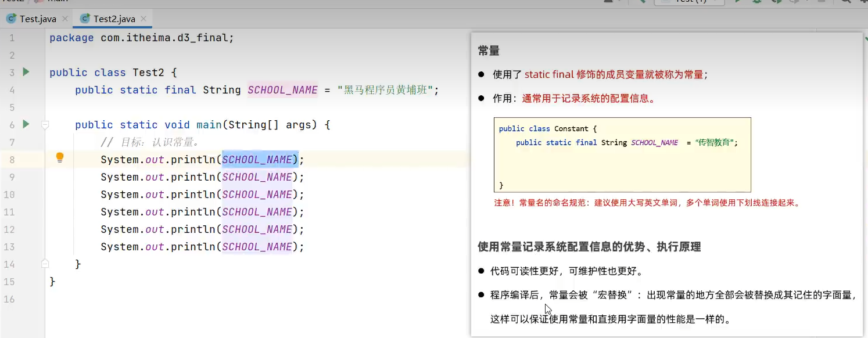Screen dimensions: 868x338
Task: Click the red note starting 注意！常量名的命名规范
Action: [647, 203]
